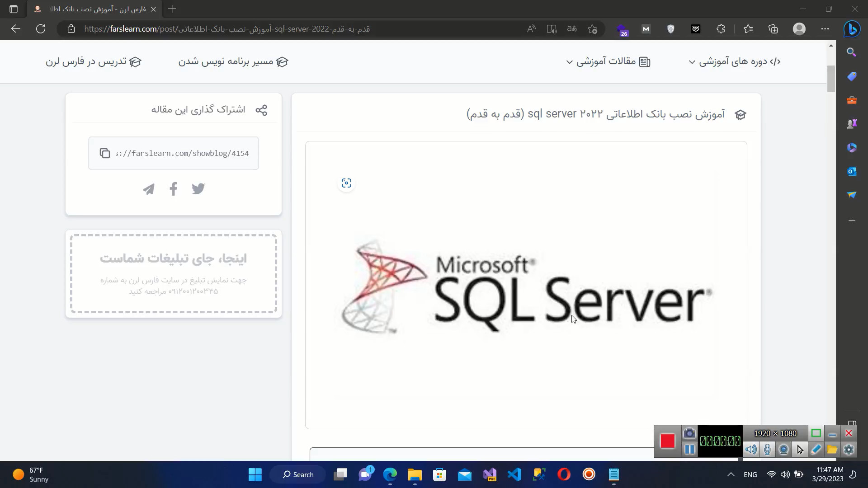Toggle the microphone in the recording toolbar
The height and width of the screenshot is (488, 868).
tap(767, 450)
